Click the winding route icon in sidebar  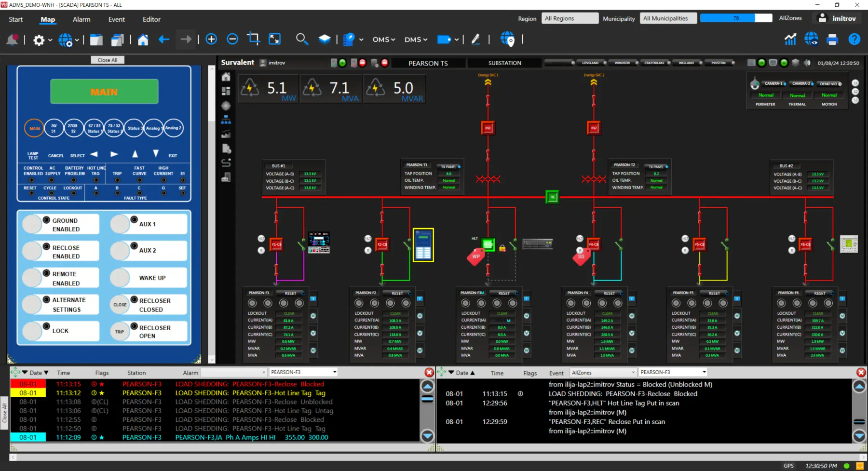pos(226,163)
